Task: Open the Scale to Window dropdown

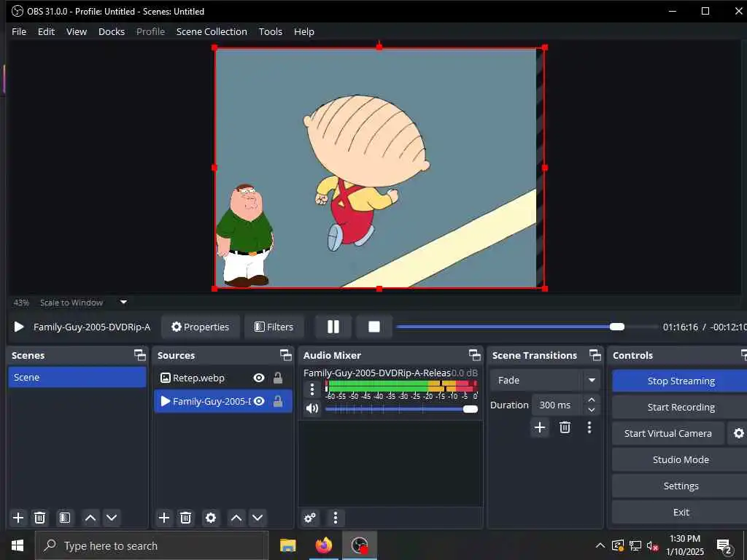Action: 84,303
